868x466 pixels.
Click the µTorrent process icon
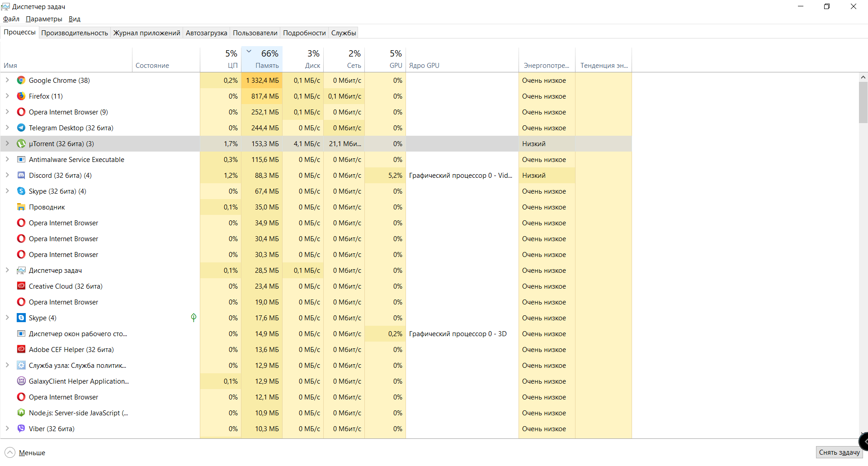tap(21, 144)
